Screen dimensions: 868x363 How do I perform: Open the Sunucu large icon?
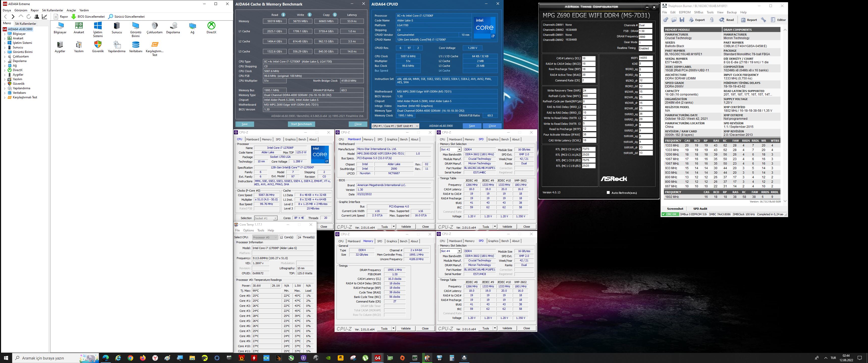117,28
